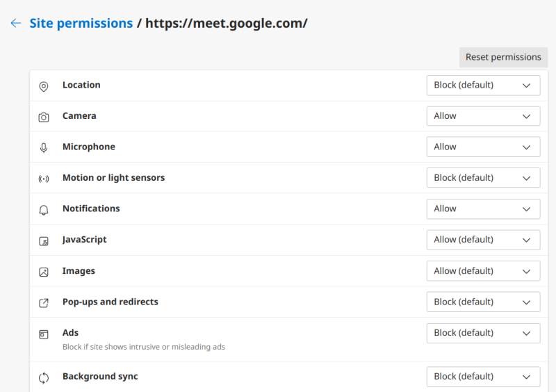Click the Notifications label

pyautogui.click(x=91, y=209)
